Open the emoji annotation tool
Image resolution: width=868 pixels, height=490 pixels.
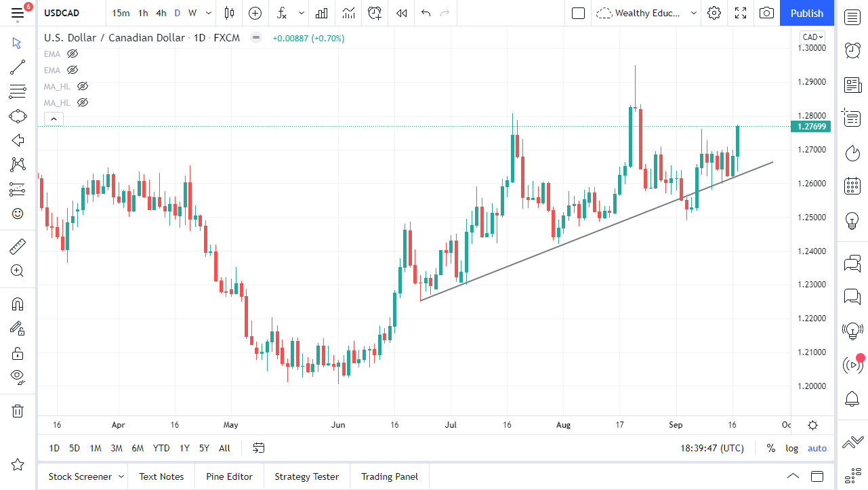(17, 213)
